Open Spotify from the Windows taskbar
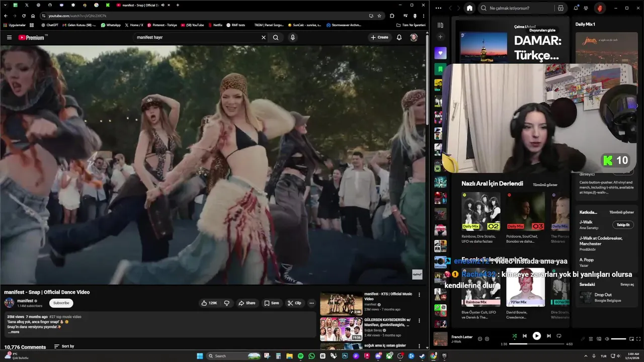Screen dimensions: 644x362 300,356
